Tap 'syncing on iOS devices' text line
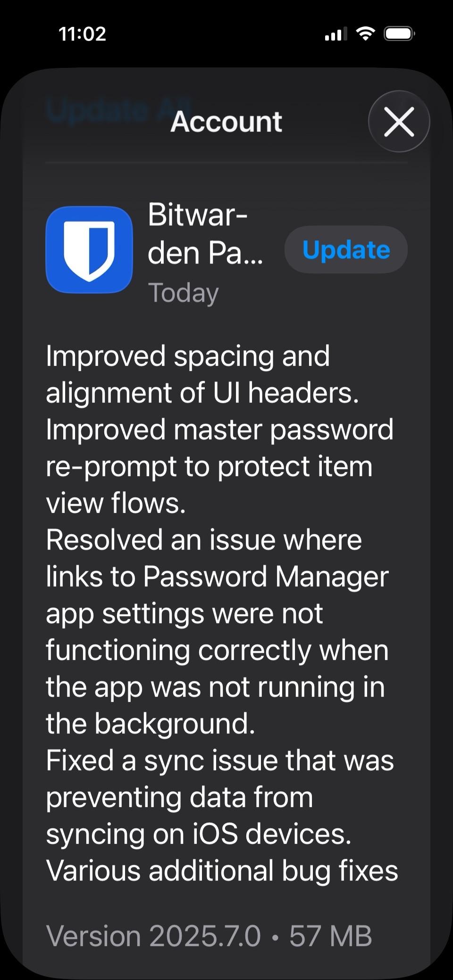453x980 pixels. (x=199, y=834)
